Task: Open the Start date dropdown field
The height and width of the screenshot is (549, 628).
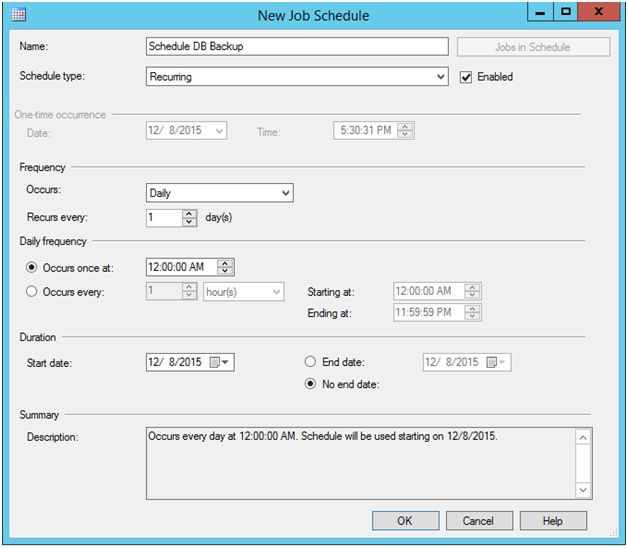Action: (190, 362)
